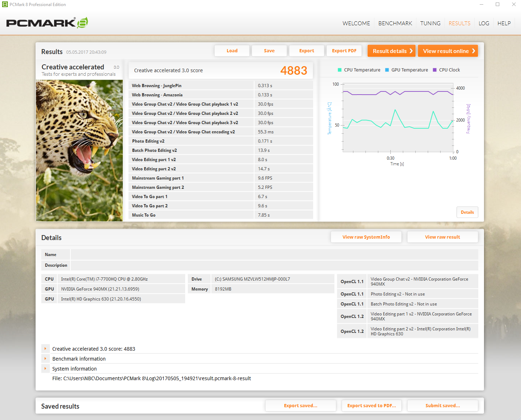The image size is (521, 420).
Task: Select the Web Browsing - Amazonia row
Action: [221, 95]
